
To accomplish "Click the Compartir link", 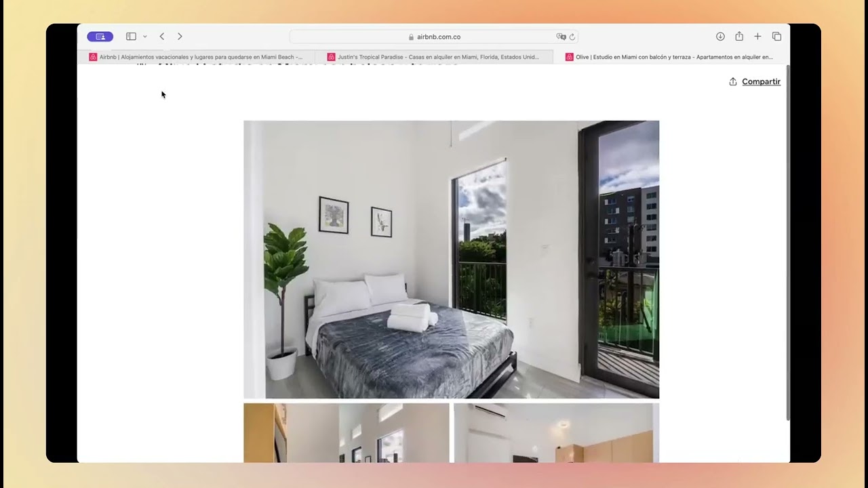I will (x=761, y=81).
